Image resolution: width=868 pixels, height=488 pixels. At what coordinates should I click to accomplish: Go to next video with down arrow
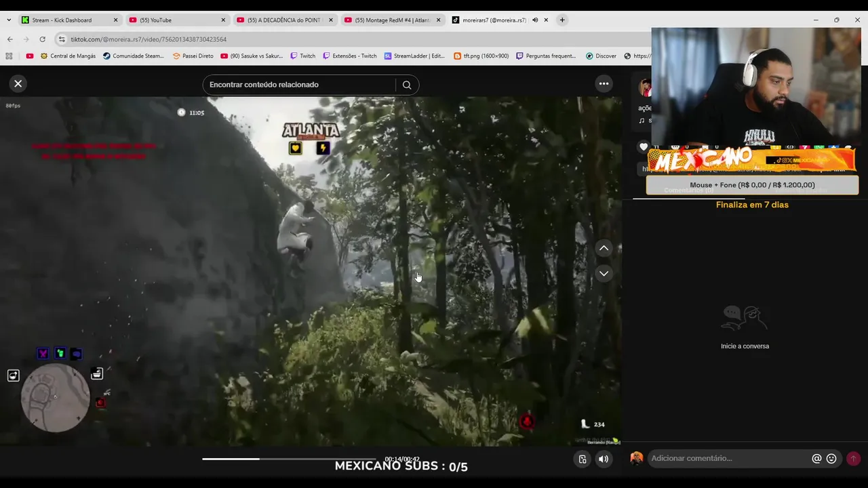604,273
